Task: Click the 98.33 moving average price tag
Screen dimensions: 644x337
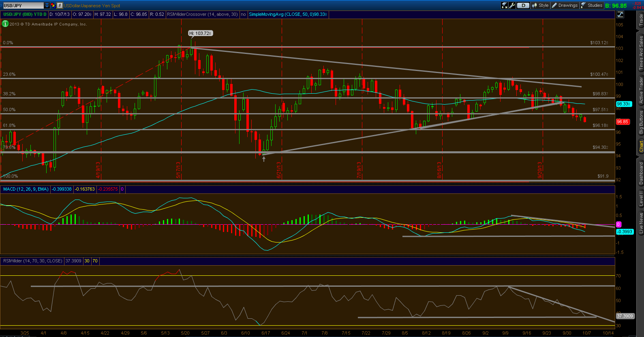Action: [x=624, y=104]
